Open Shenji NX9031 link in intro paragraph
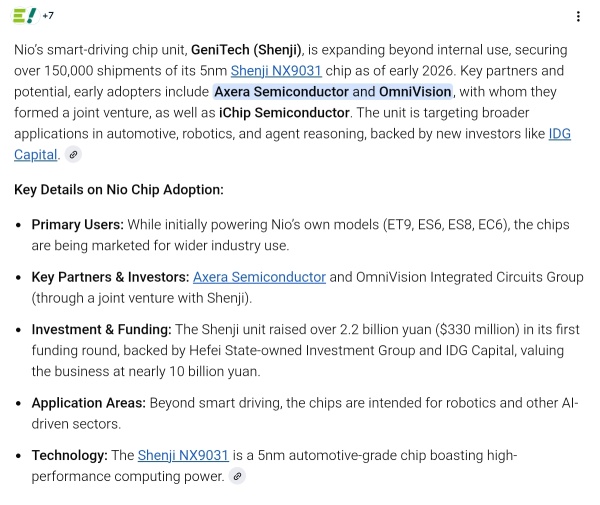Image resolution: width=600 pixels, height=505 pixels. pos(276,71)
